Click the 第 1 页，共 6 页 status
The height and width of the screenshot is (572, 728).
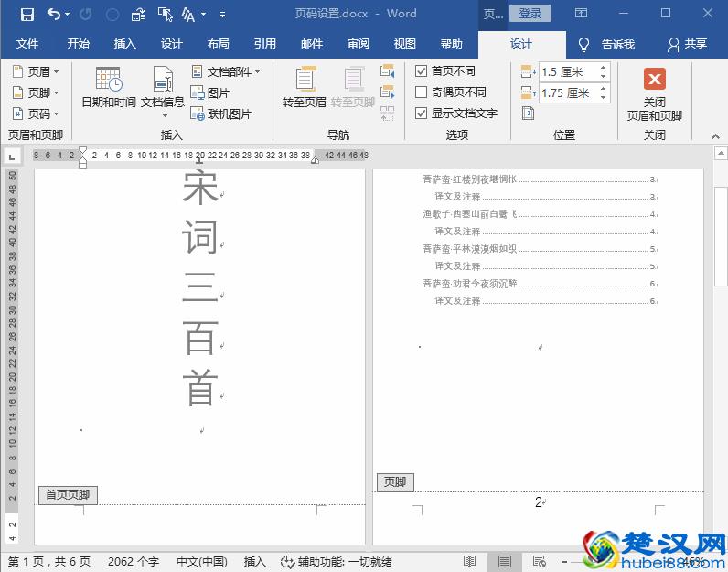(49, 562)
